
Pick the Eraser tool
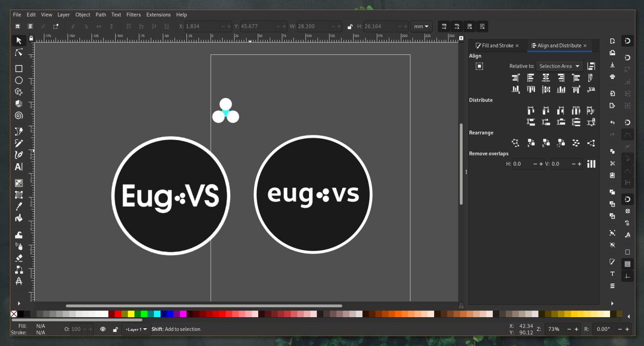point(19,258)
